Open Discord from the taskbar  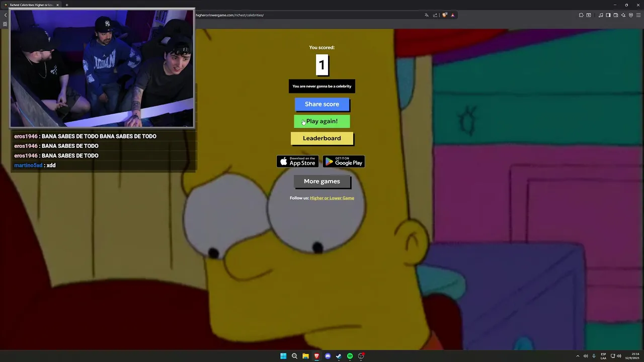(328, 356)
